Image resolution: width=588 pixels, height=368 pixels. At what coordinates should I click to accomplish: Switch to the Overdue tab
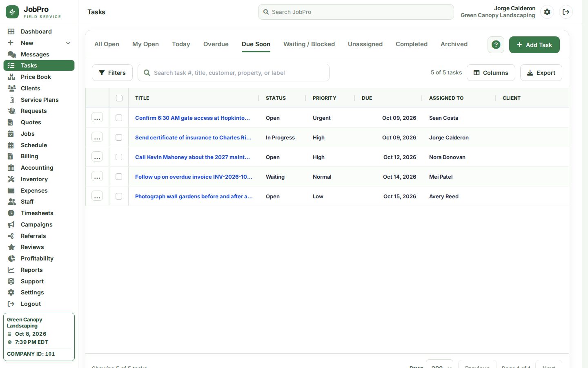tap(216, 44)
